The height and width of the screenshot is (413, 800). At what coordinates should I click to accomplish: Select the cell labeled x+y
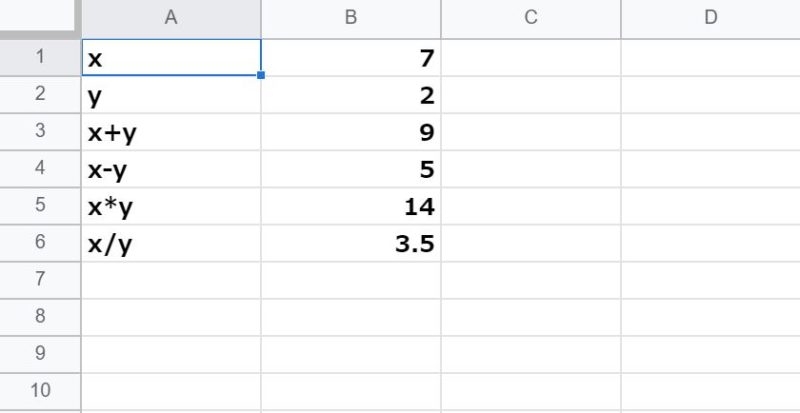coord(170,132)
